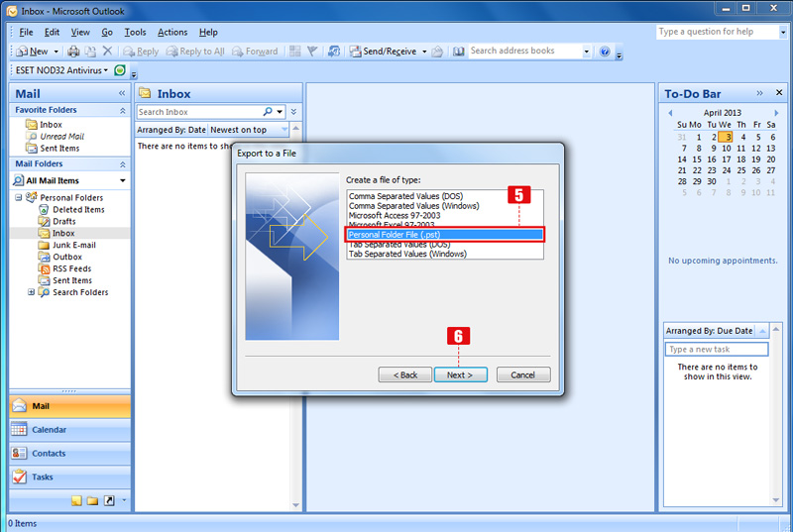Open the Edit menu
Image resolution: width=793 pixels, height=532 pixels.
(x=52, y=32)
